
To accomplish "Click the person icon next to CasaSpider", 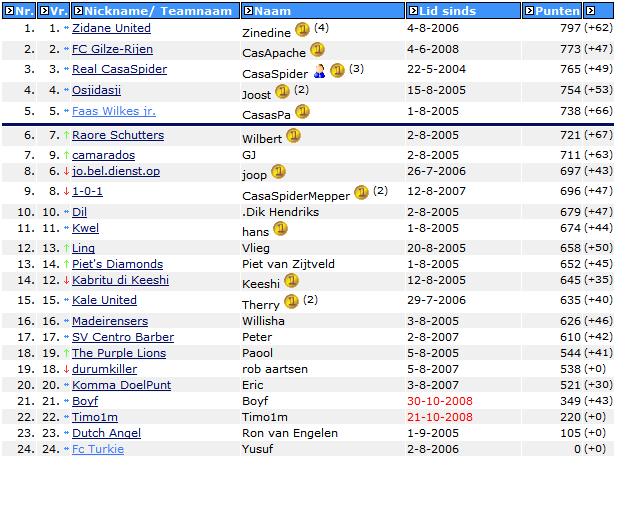I will pos(320,71).
